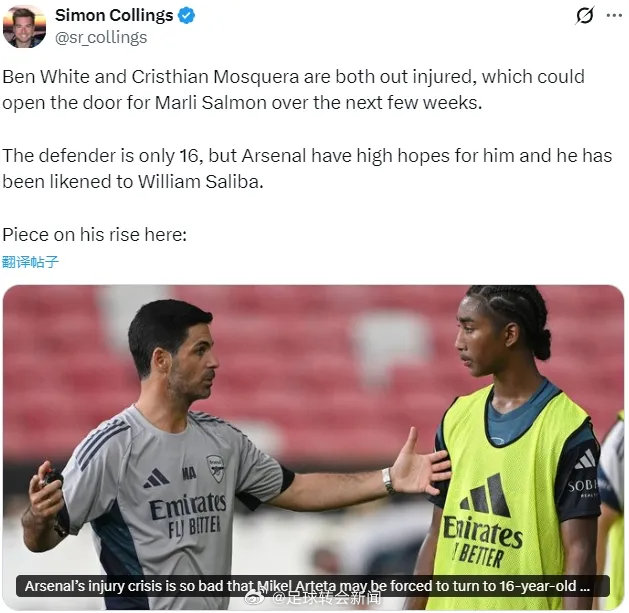Click the wristwatch on the outstretched arm
The height and width of the screenshot is (613, 629).
pyautogui.click(x=387, y=480)
